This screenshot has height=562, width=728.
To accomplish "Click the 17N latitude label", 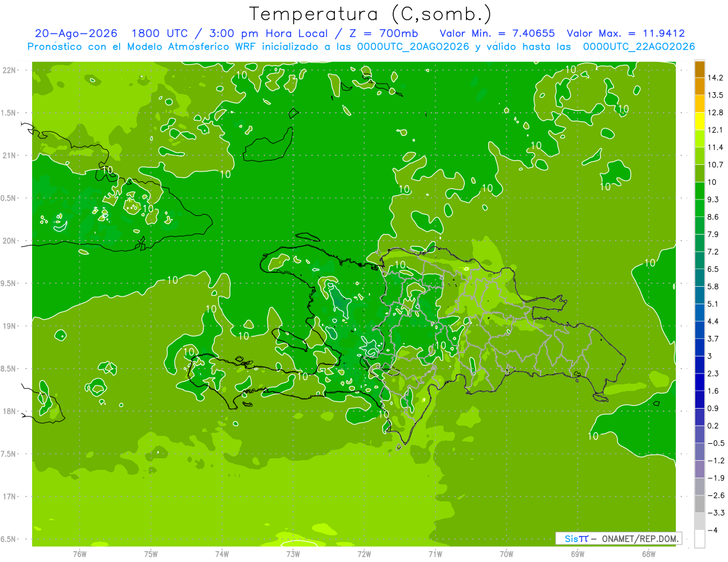I will pyautogui.click(x=9, y=497).
